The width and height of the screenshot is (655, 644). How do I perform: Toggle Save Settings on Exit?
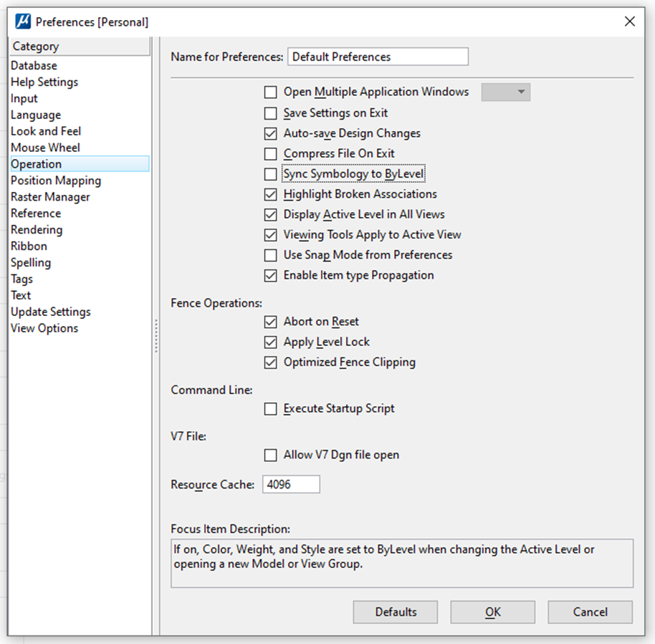click(270, 113)
